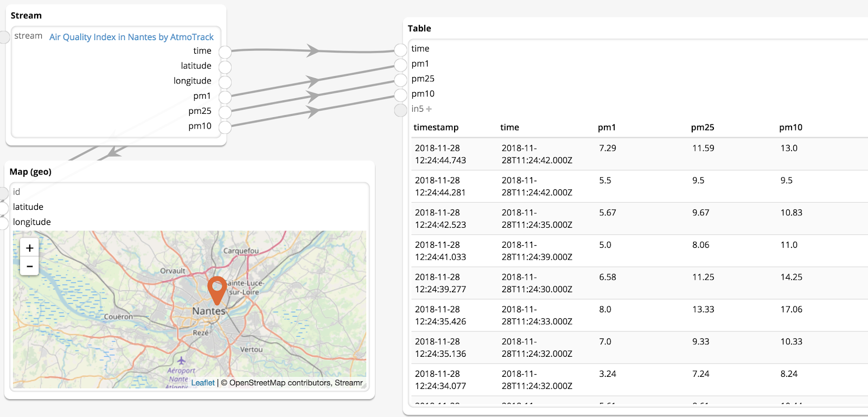Viewport: 868px width, 417px height.
Task: Add another input with the in5 plus icon
Action: [429, 109]
